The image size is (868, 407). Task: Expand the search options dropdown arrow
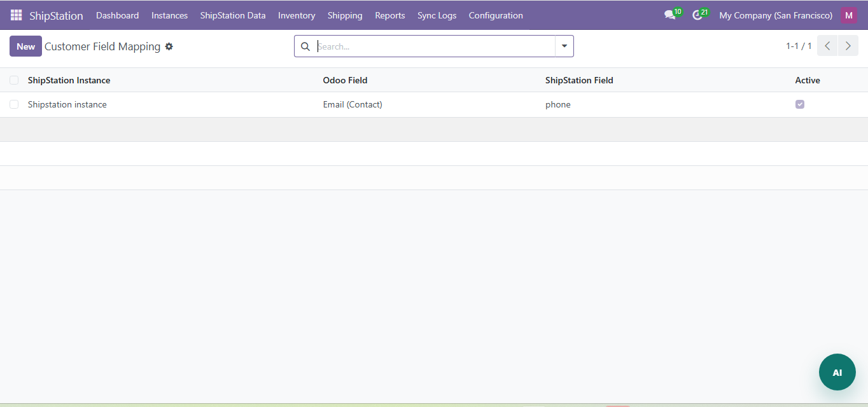pos(564,46)
